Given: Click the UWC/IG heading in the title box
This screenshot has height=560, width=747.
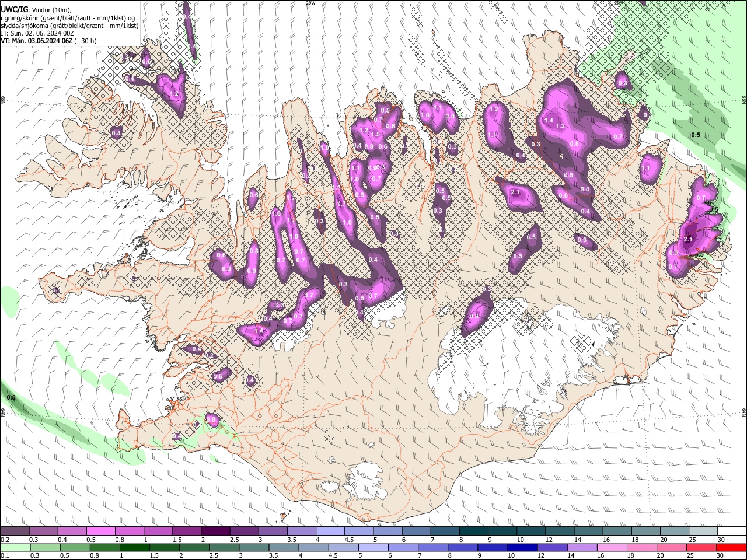Looking at the screenshot, I should pyautogui.click(x=14, y=10).
